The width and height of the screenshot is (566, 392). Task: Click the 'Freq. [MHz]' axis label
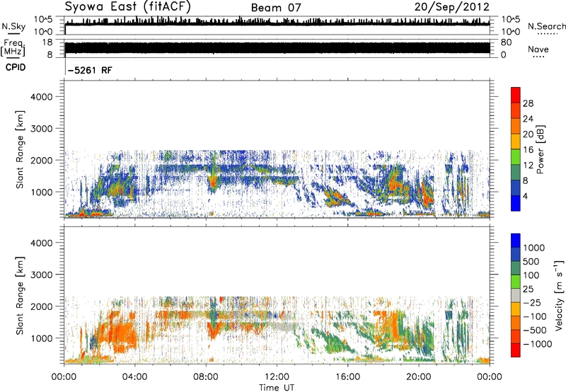click(13, 48)
